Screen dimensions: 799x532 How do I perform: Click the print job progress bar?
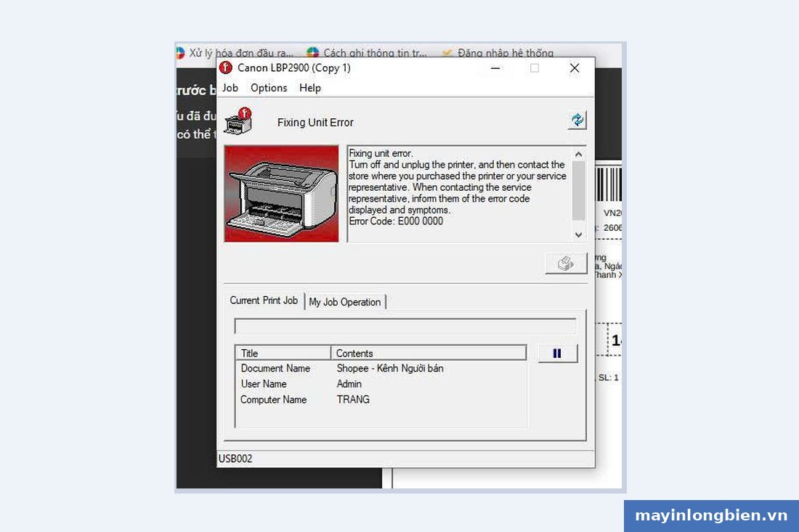(405, 327)
